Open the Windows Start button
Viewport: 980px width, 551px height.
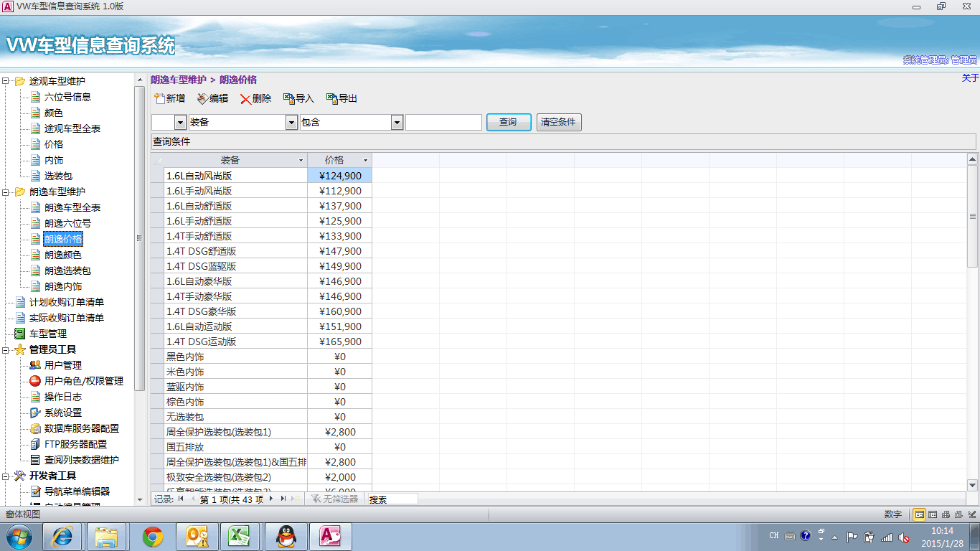point(18,536)
